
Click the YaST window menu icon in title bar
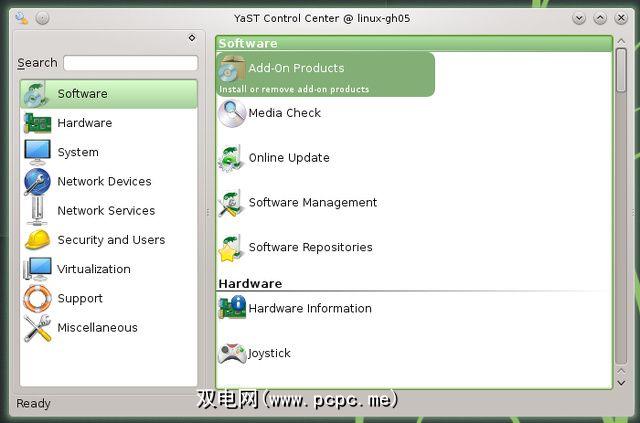point(22,18)
